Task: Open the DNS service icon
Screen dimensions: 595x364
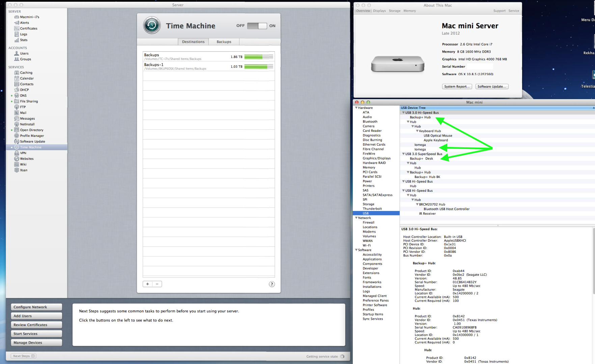Action: [17, 95]
